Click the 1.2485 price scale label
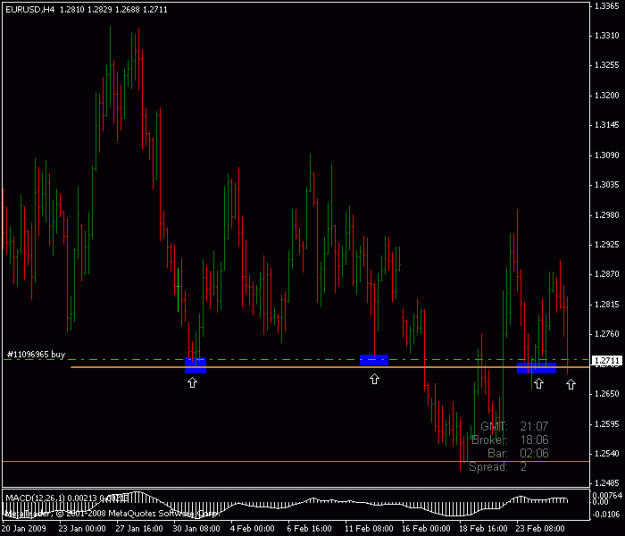The height and width of the screenshot is (536, 625). click(607, 483)
